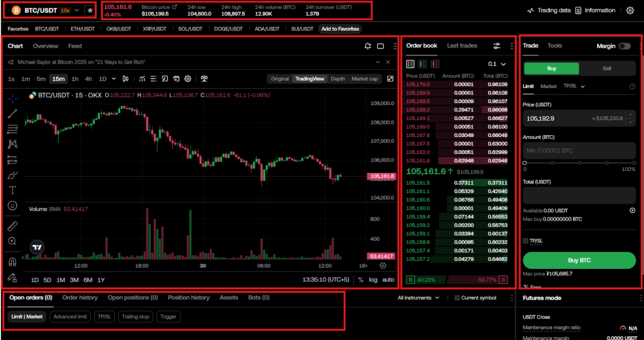Click the Total (USDT) input field
Screen dimensions: 644x340
(x=579, y=195)
